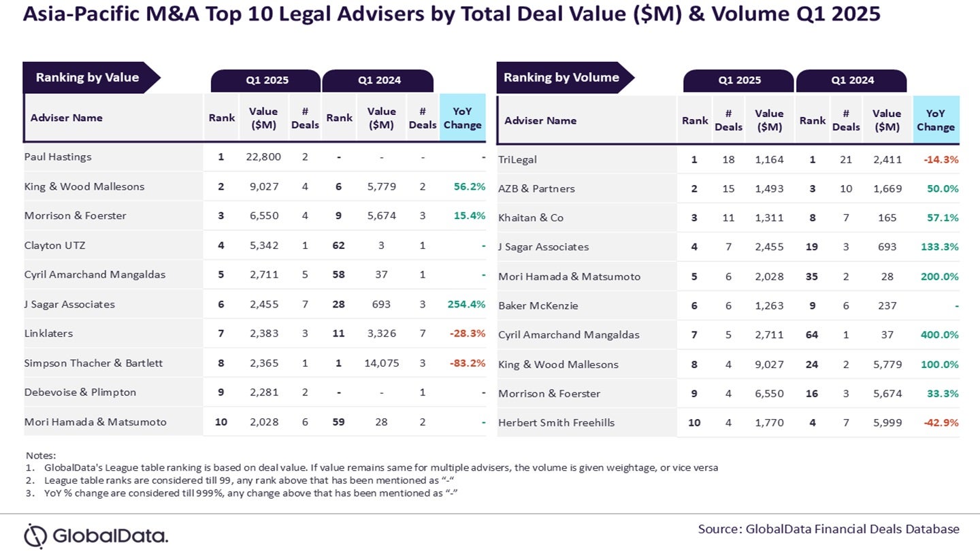Click the Adviser Name header in the value table

[x=67, y=118]
